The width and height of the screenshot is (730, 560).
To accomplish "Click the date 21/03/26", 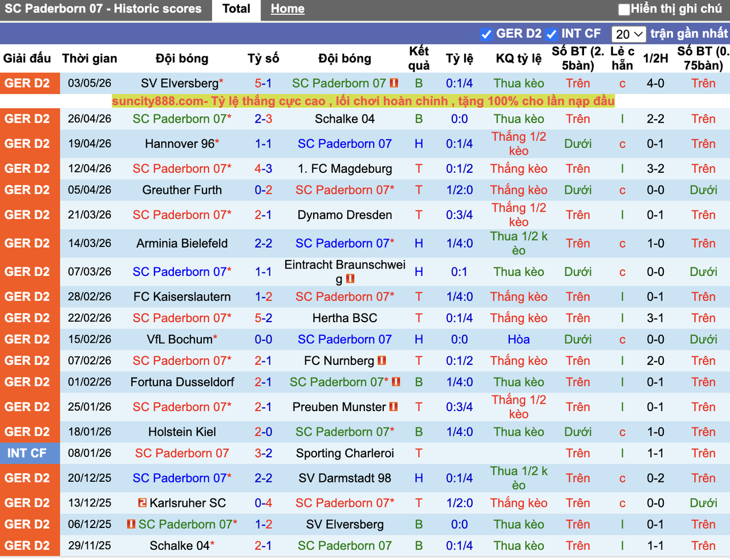I will [x=90, y=215].
